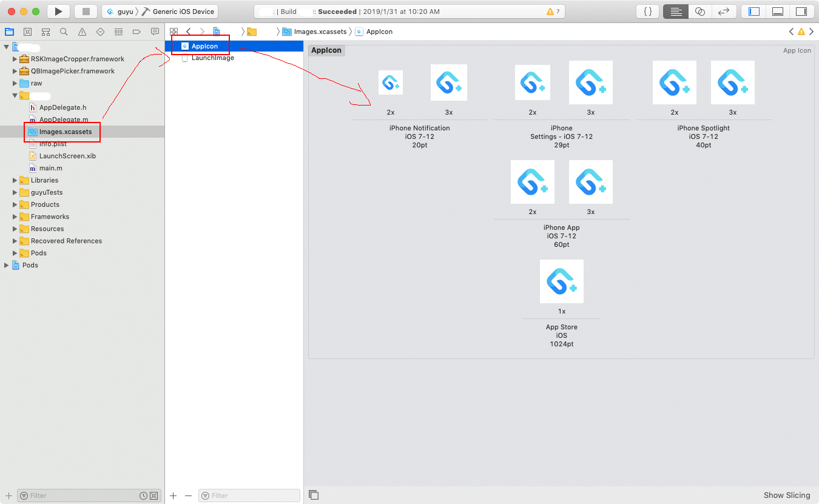Open the related items grid menu in jump bar

click(174, 32)
